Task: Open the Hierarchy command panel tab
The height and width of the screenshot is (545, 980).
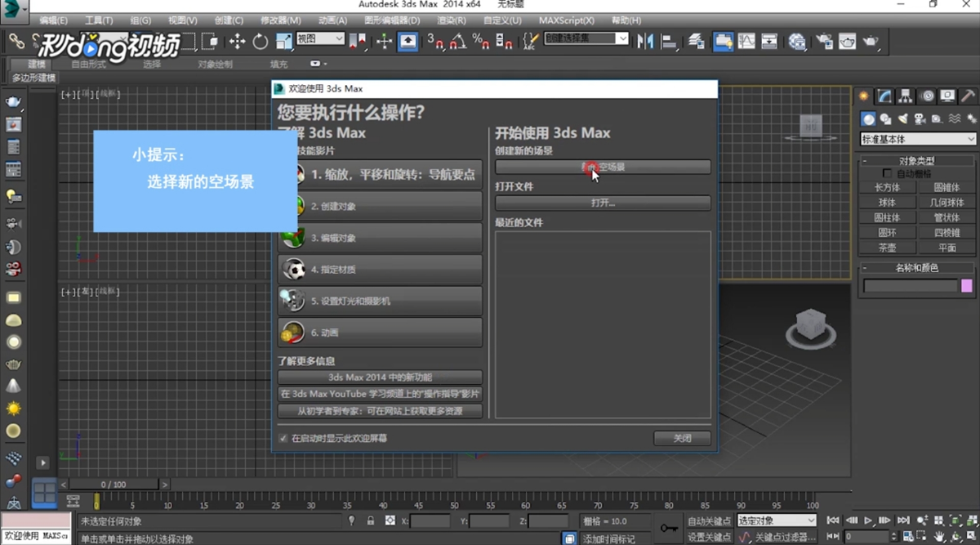Action: (906, 96)
